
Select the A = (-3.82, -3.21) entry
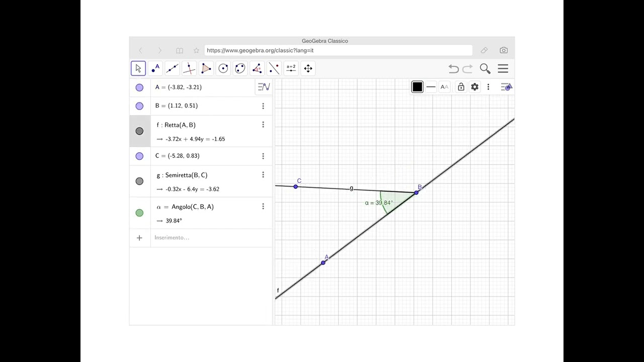tap(178, 87)
